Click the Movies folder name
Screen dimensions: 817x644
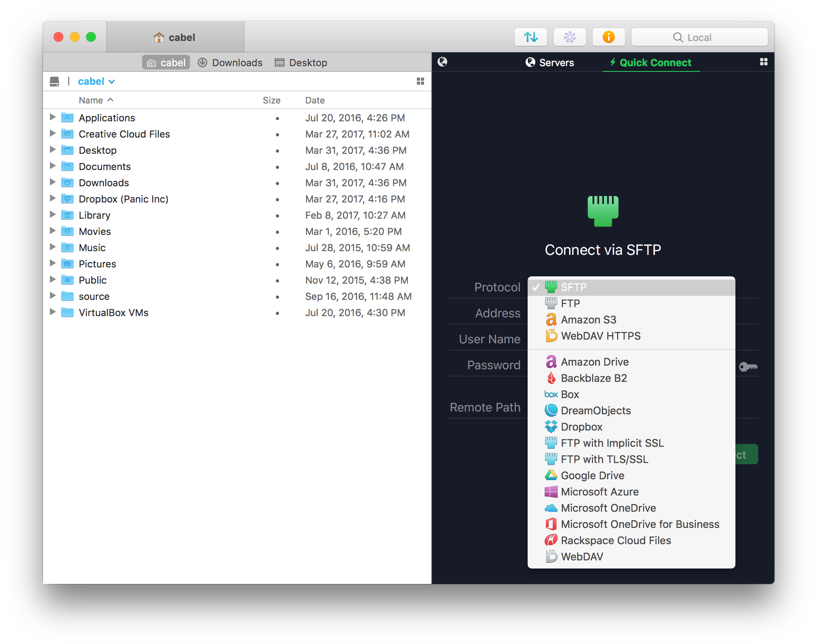pyautogui.click(x=95, y=231)
